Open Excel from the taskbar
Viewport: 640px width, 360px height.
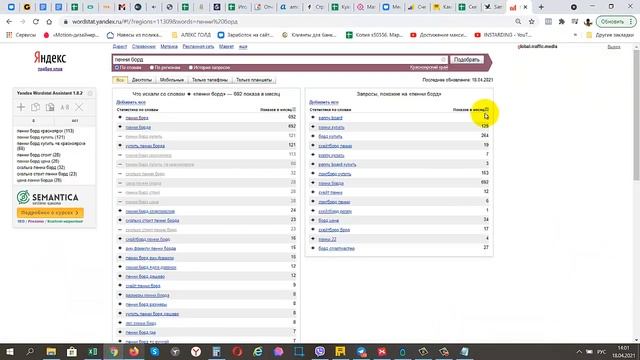point(93,351)
